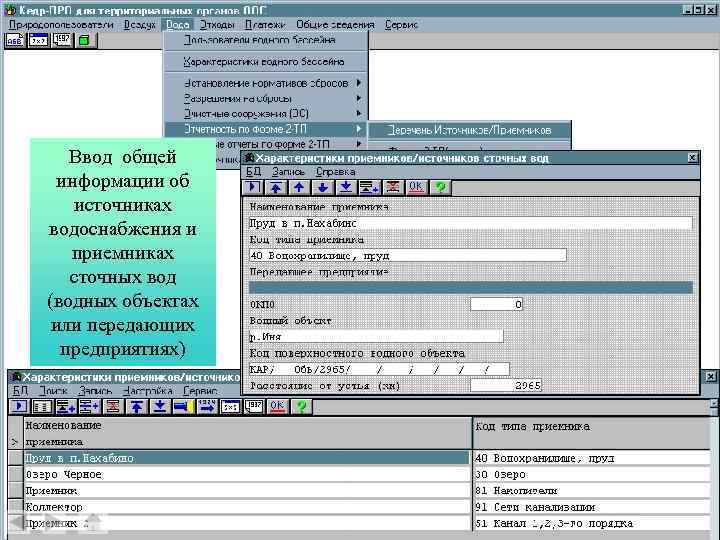This screenshot has width=720, height=540.
Task: Jump to last record in bottom toolbar
Action: pyautogui.click(x=160, y=406)
